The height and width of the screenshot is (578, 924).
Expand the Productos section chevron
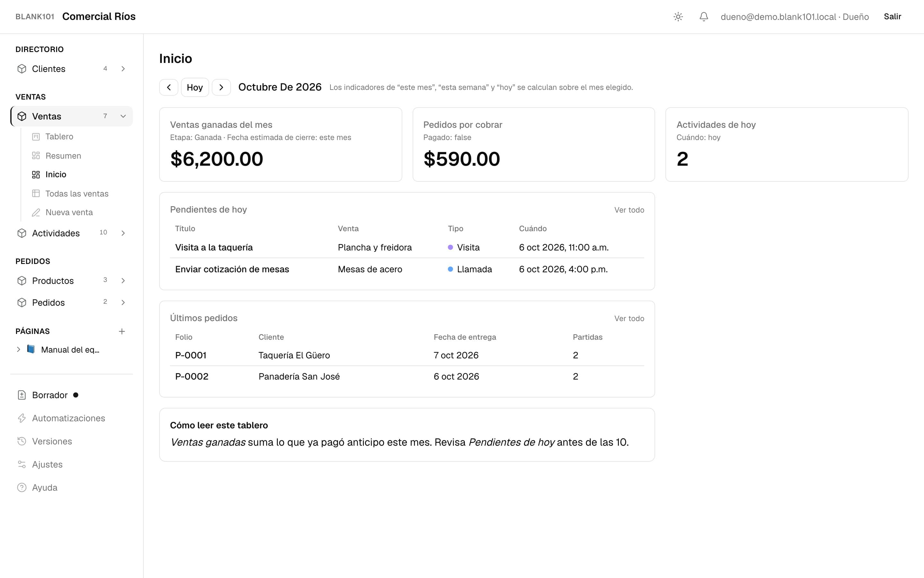[x=123, y=281]
